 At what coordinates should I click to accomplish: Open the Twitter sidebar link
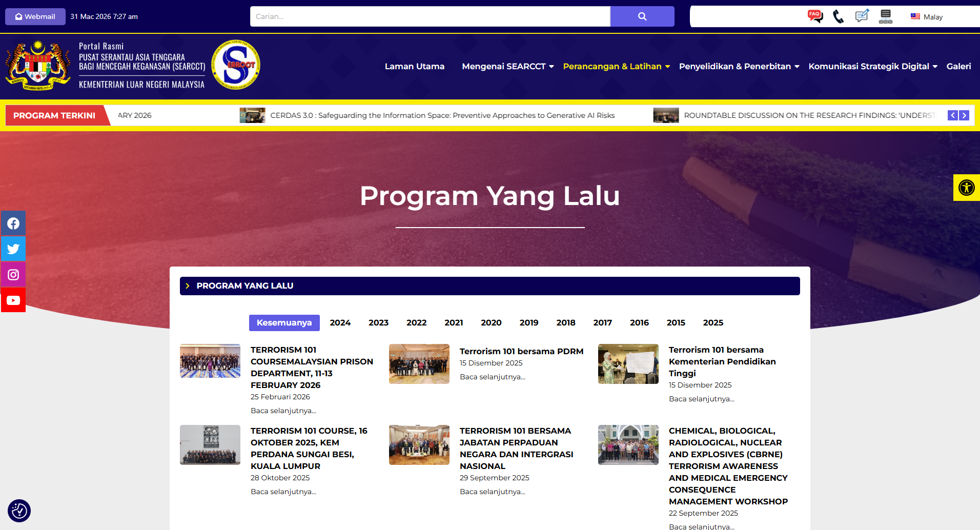(13, 249)
